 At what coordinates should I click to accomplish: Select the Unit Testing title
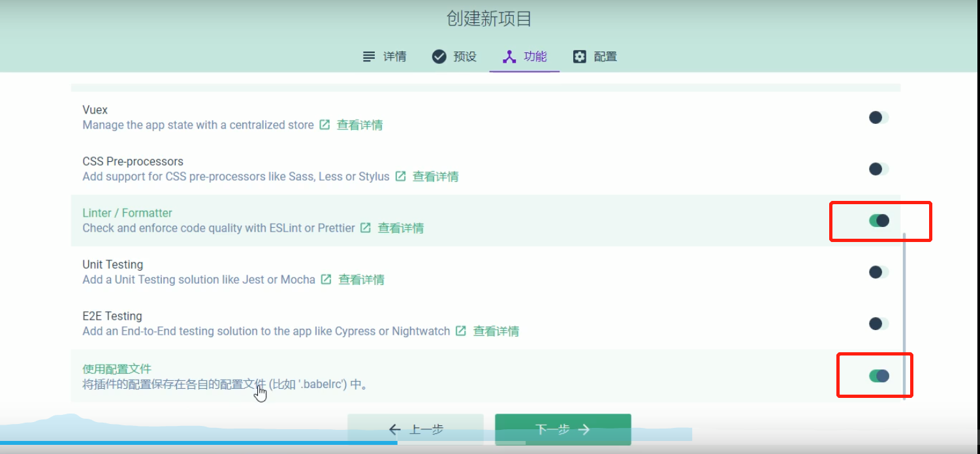pyautogui.click(x=113, y=265)
